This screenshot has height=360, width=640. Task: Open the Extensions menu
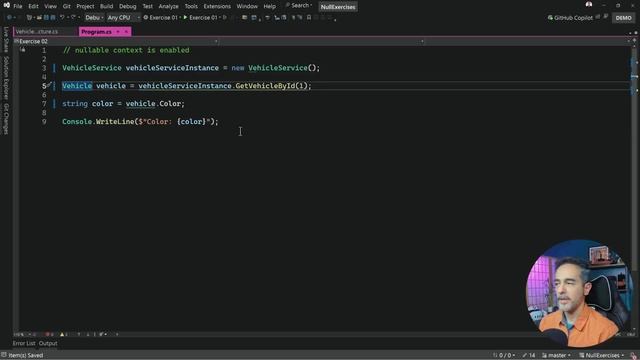click(217, 6)
